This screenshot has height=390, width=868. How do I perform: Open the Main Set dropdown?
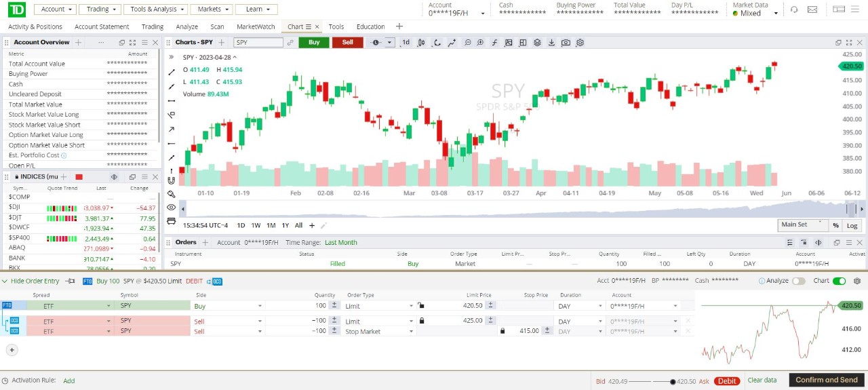(x=802, y=225)
